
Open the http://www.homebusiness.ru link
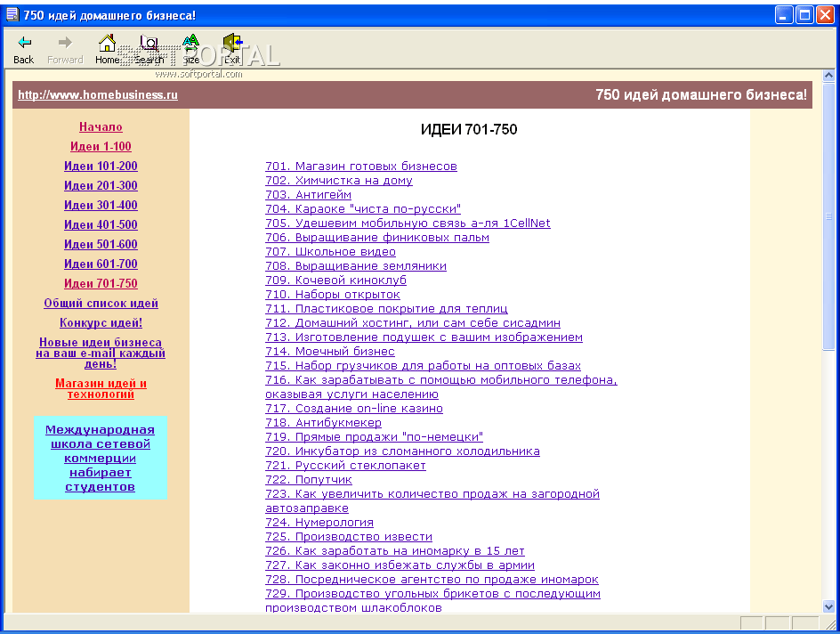[x=98, y=95]
